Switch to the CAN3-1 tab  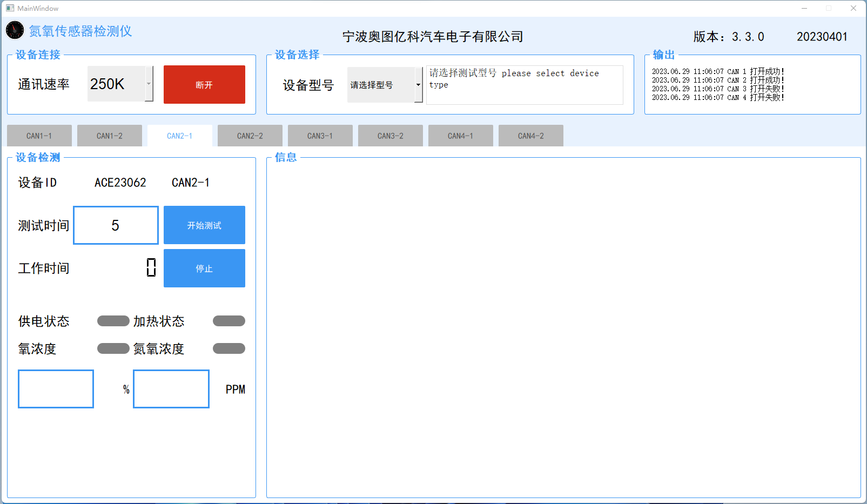click(320, 136)
